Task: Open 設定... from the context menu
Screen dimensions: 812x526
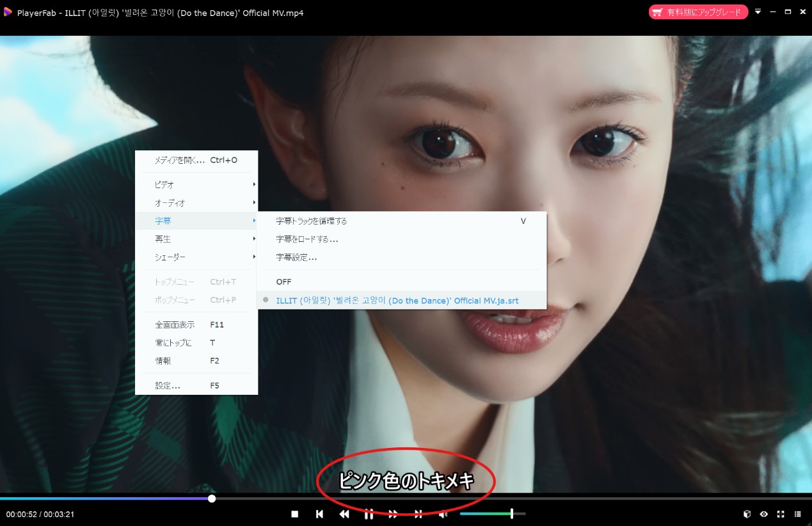Action: click(196, 386)
